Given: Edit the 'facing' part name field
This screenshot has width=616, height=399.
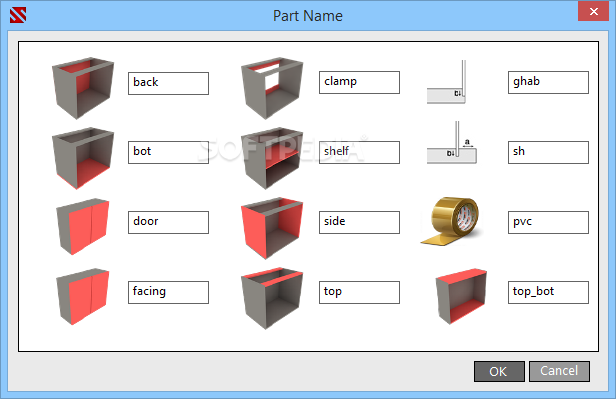Looking at the screenshot, I should tap(168, 292).
